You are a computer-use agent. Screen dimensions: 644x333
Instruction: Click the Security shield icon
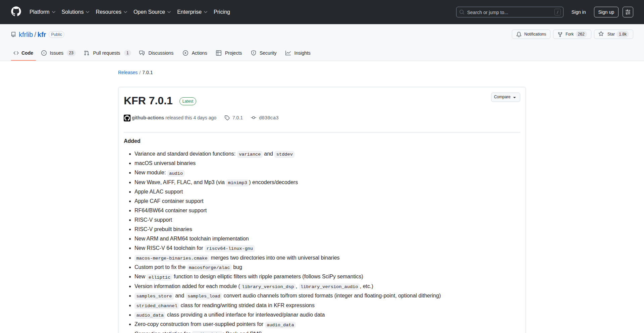pos(254,53)
